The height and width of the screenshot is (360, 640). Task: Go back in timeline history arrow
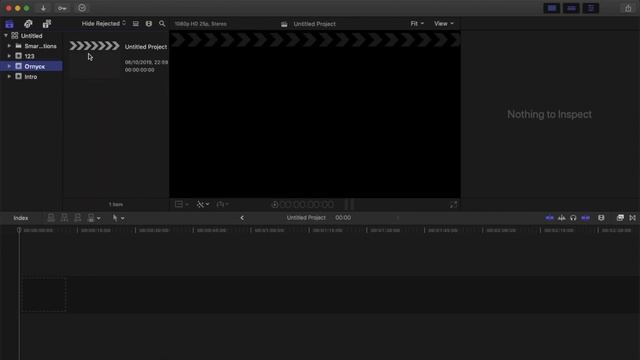[242, 218]
